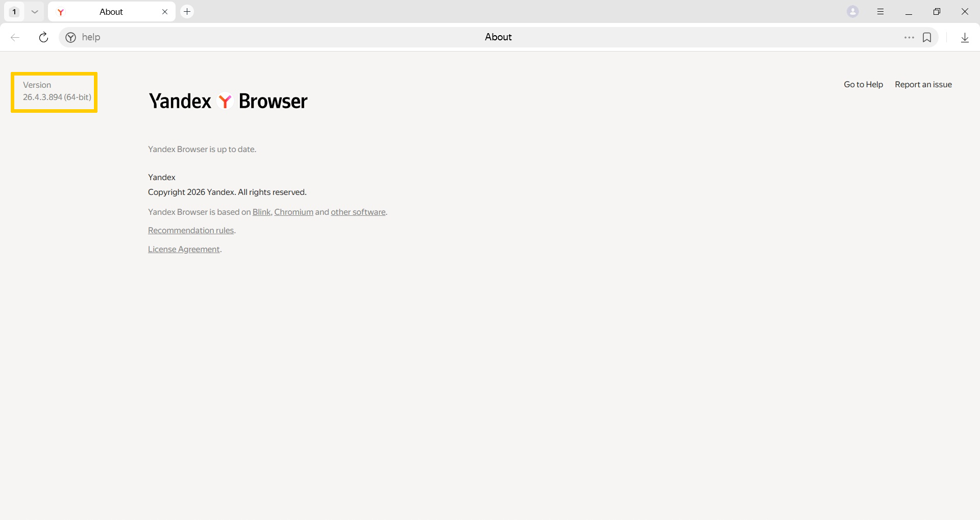980x520 pixels.
Task: Expand the tab list dropdown arrow
Action: point(35,12)
